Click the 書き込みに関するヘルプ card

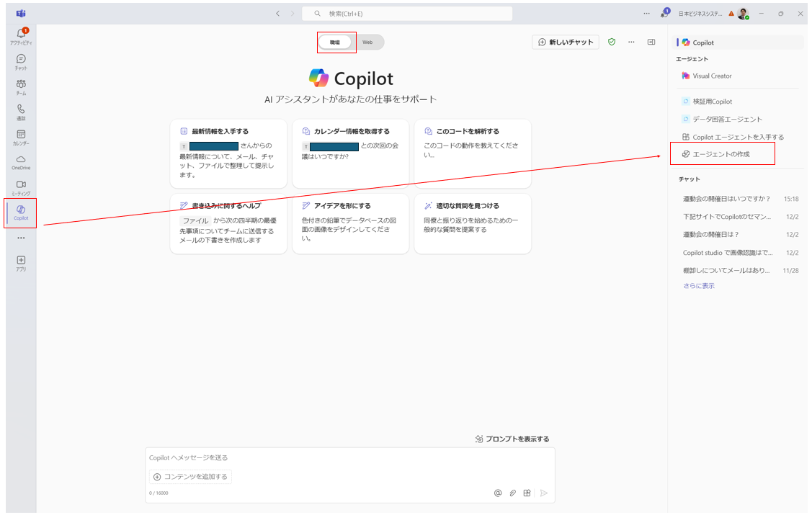pos(228,223)
